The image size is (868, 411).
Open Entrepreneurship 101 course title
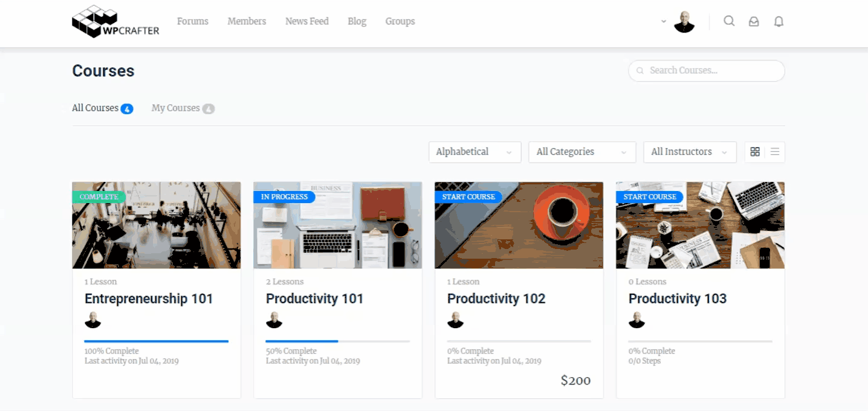(149, 299)
